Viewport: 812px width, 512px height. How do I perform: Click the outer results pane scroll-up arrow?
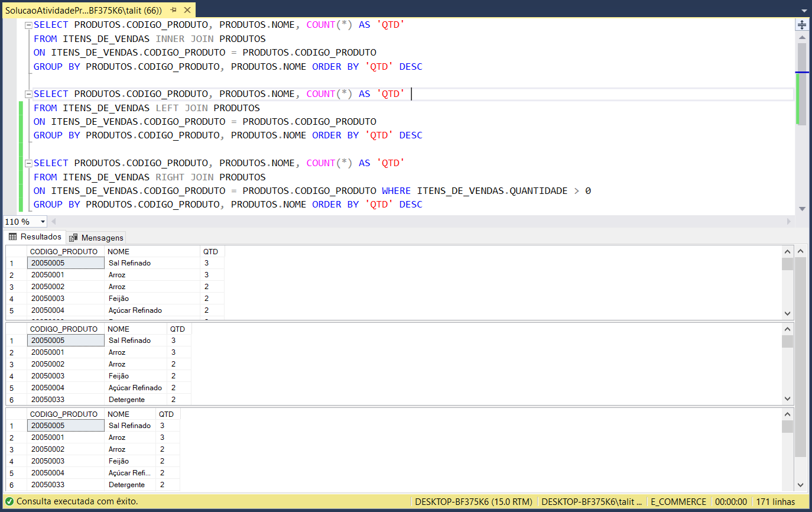click(801, 251)
